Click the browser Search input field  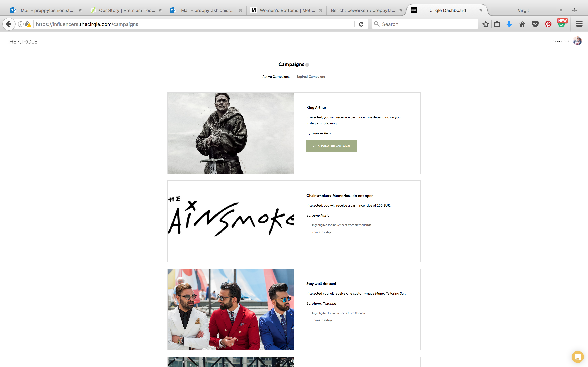pyautogui.click(x=424, y=24)
